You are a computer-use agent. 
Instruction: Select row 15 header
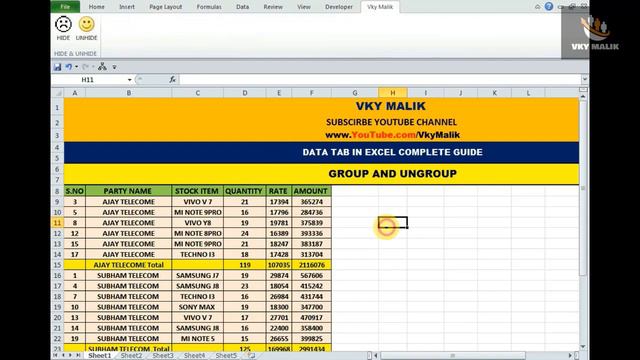coord(58,265)
